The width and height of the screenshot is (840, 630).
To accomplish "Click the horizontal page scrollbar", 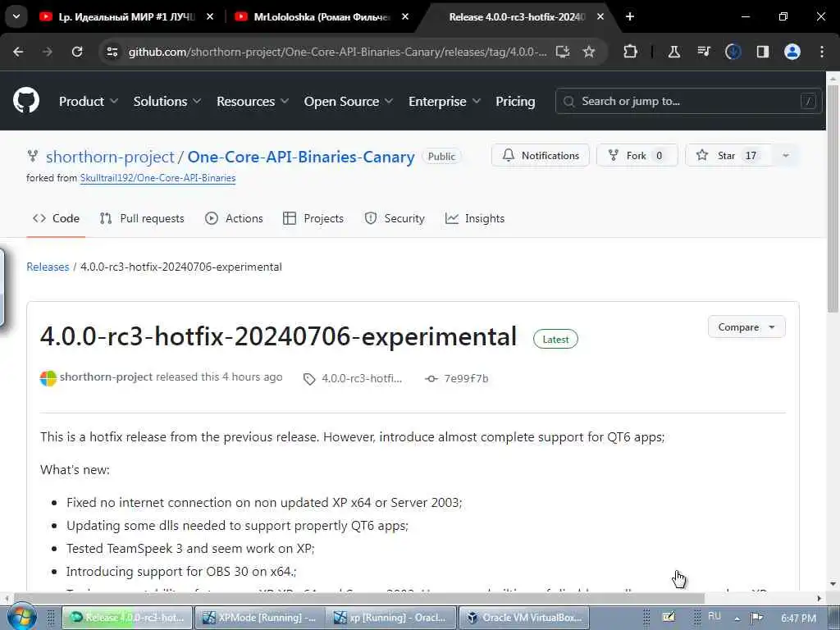I will (x=359, y=598).
